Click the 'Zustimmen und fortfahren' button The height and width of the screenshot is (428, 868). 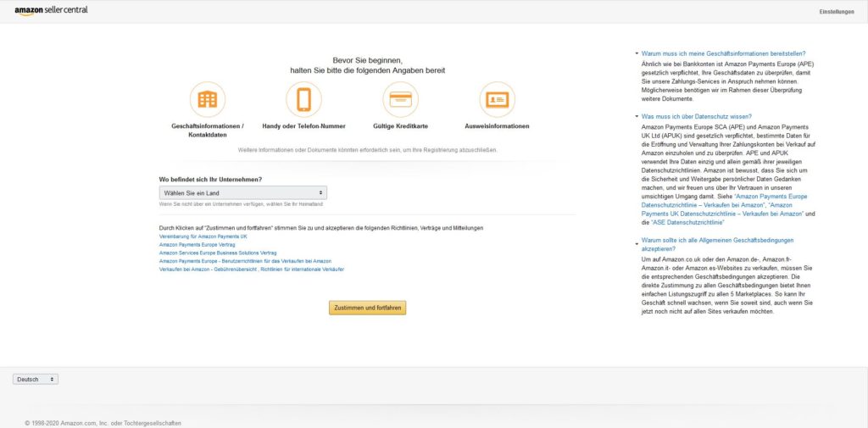click(x=368, y=308)
